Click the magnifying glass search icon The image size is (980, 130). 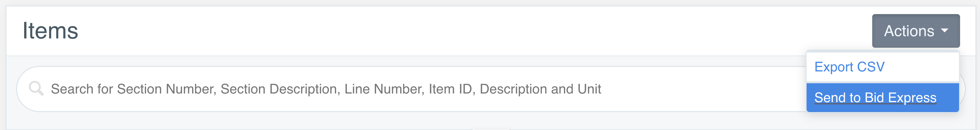pyautogui.click(x=36, y=88)
